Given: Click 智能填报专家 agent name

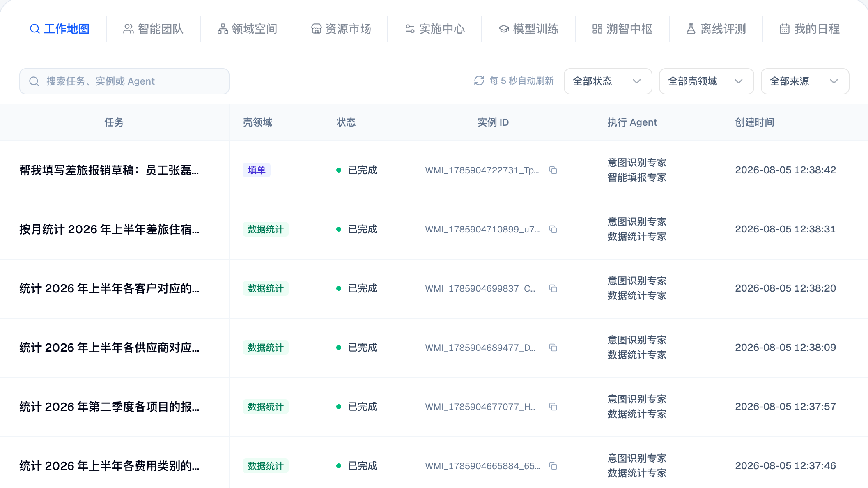Looking at the screenshot, I should pos(637,177).
